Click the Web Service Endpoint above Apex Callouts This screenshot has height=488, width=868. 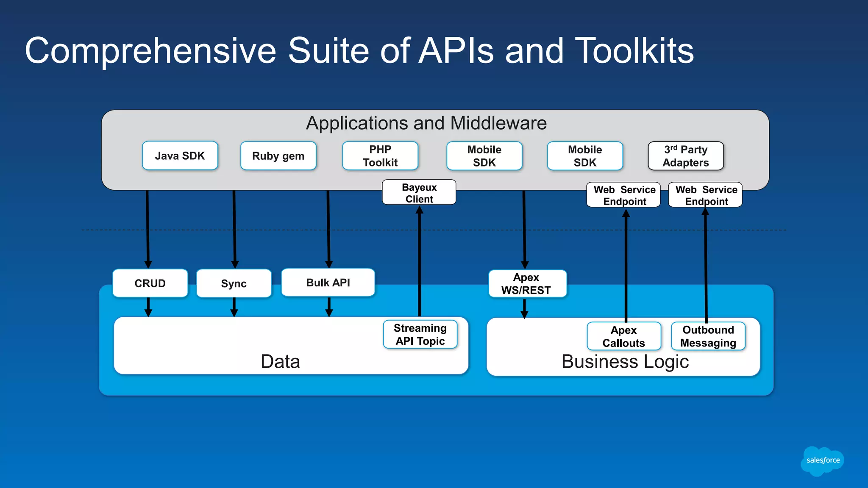coord(624,195)
